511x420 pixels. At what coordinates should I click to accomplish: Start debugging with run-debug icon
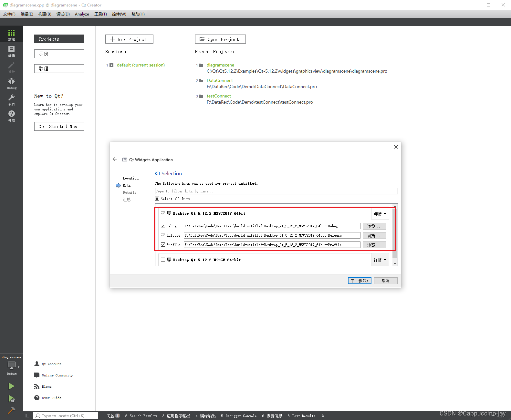(11, 399)
